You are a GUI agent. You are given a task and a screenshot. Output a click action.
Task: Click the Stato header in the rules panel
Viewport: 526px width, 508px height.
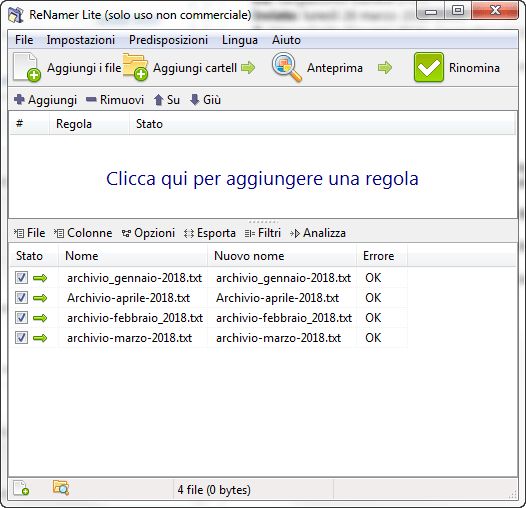[x=322, y=124]
